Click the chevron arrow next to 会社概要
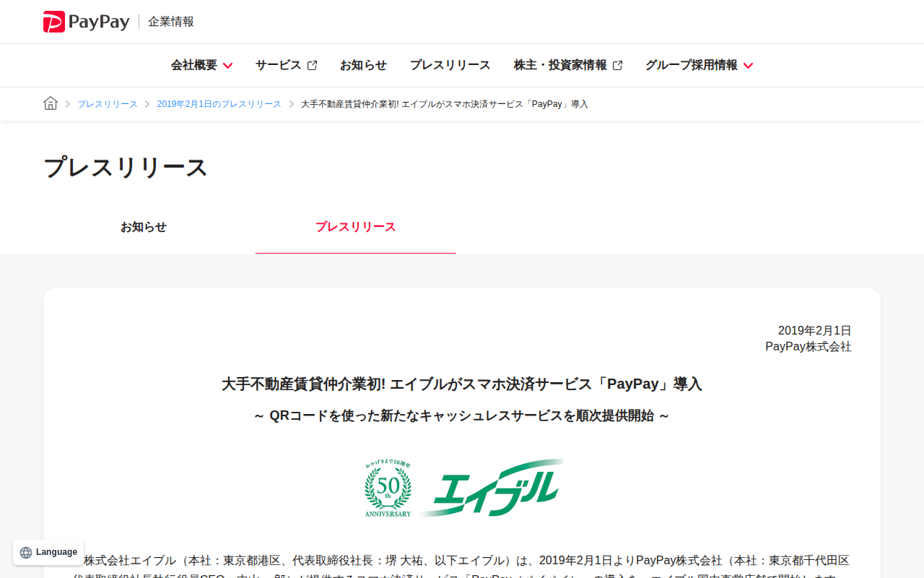This screenshot has height=578, width=924. (x=227, y=66)
